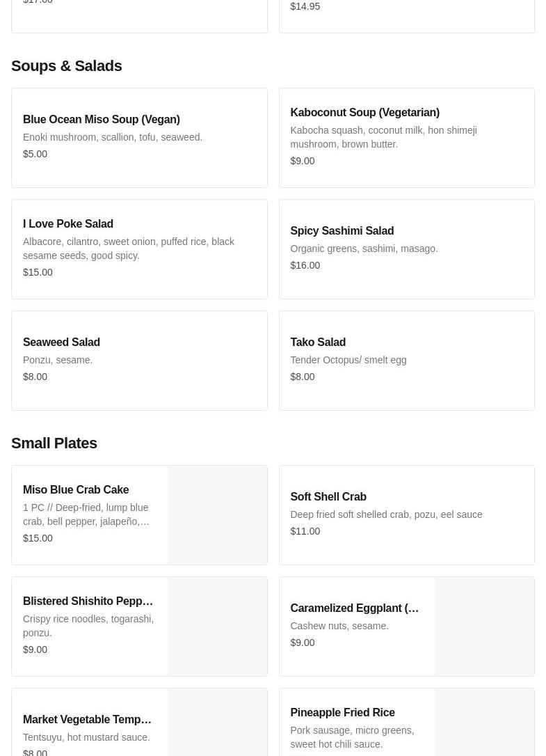Choose the Spicy Sashimi Salad item
The height and width of the screenshot is (756, 546).
tap(342, 231)
